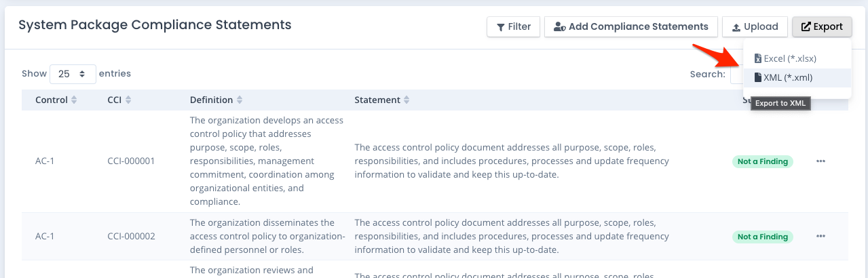
Task: Choose XML (*.xml) export option
Action: point(797,77)
